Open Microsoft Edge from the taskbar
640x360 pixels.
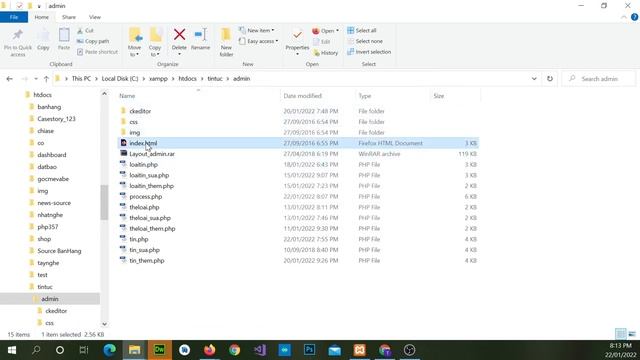[110, 350]
